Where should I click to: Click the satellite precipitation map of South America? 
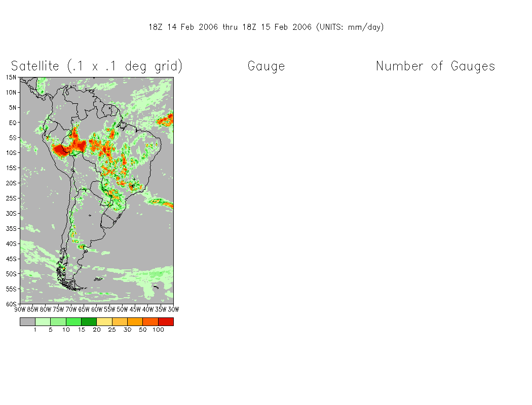pos(97,190)
